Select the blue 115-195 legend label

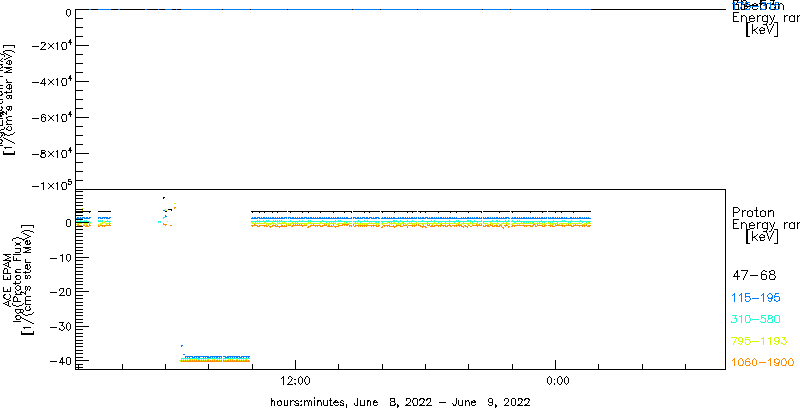coord(756,298)
